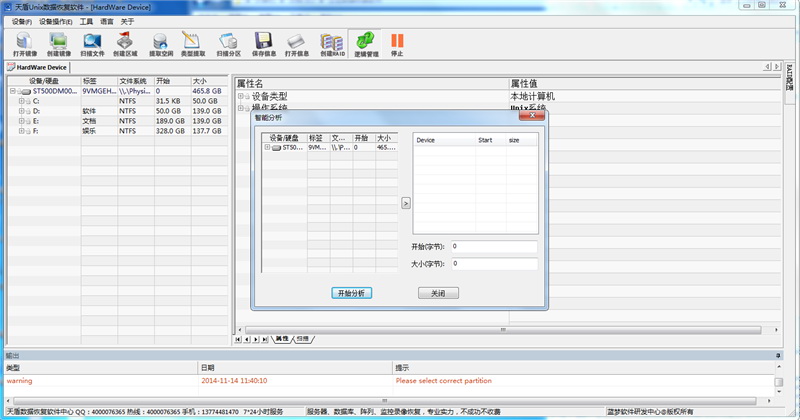The image size is (800, 420).
Task: Open the 设备操作(E) menu
Action: 56,21
